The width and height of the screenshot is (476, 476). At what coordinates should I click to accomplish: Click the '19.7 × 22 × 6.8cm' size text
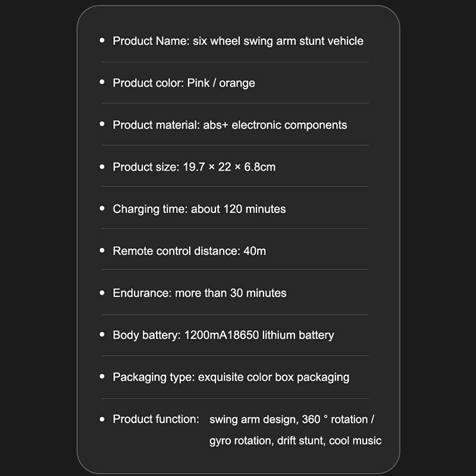229,167
